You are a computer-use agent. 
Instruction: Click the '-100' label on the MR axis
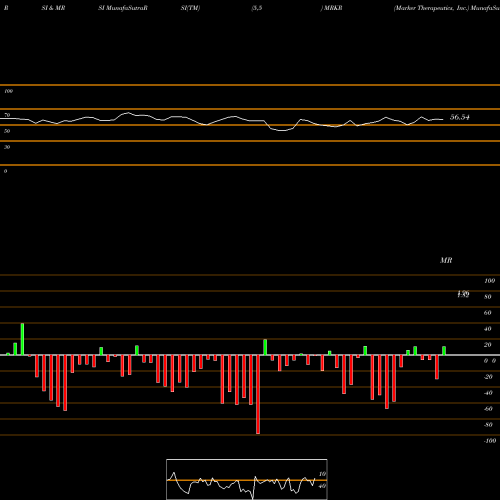tap(490, 441)
